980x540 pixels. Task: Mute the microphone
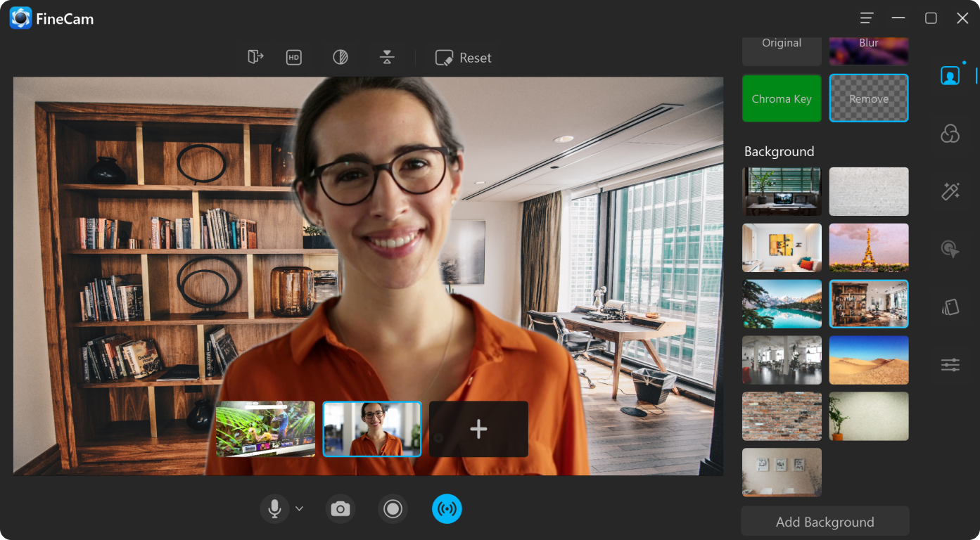[x=275, y=508]
